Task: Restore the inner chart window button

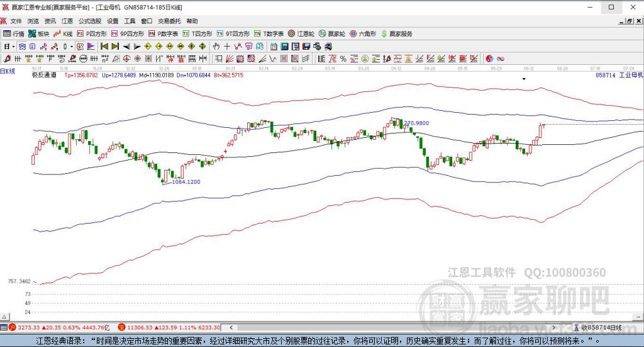Action: [629, 21]
